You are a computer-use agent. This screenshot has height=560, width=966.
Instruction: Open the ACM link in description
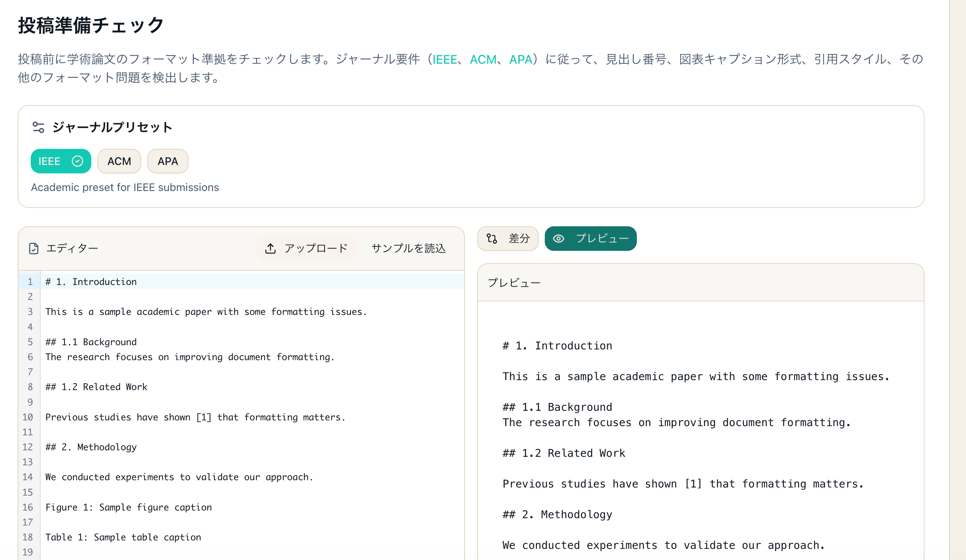tap(483, 59)
